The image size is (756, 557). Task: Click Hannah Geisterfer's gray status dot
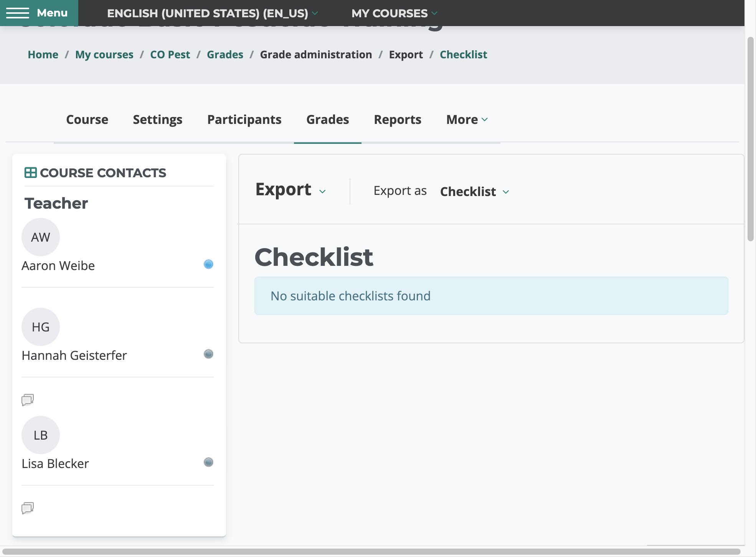(x=208, y=354)
